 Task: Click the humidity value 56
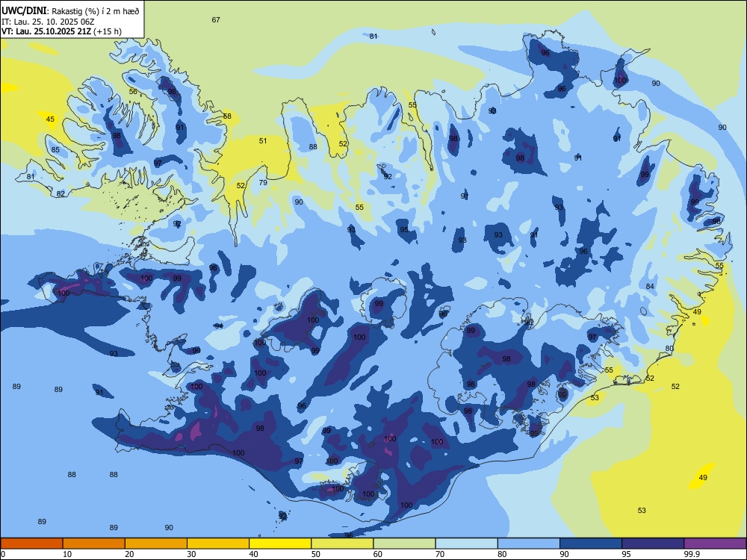pyautogui.click(x=133, y=91)
